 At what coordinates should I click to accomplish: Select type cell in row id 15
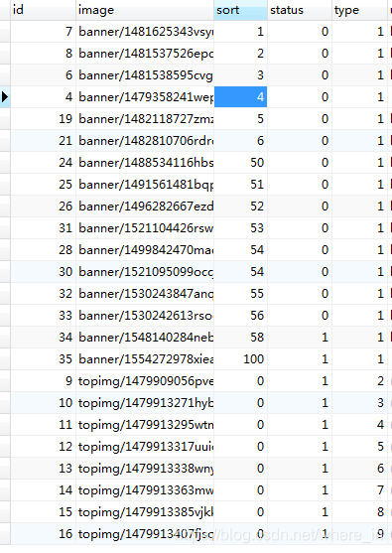point(359,512)
